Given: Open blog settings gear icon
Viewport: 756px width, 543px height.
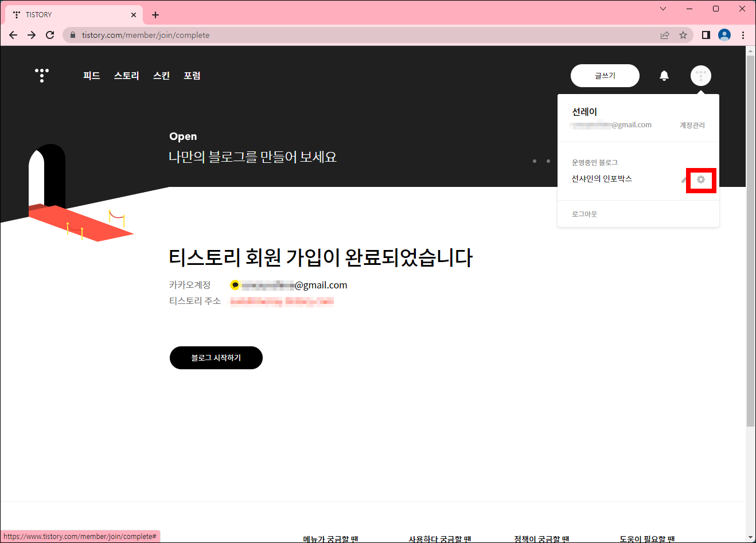Looking at the screenshot, I should [x=701, y=180].
